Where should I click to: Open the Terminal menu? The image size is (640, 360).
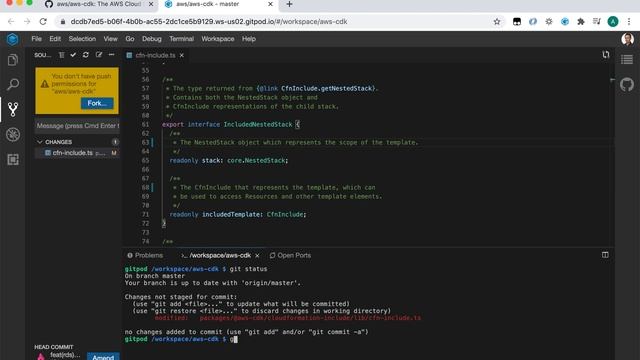pyautogui.click(x=181, y=39)
